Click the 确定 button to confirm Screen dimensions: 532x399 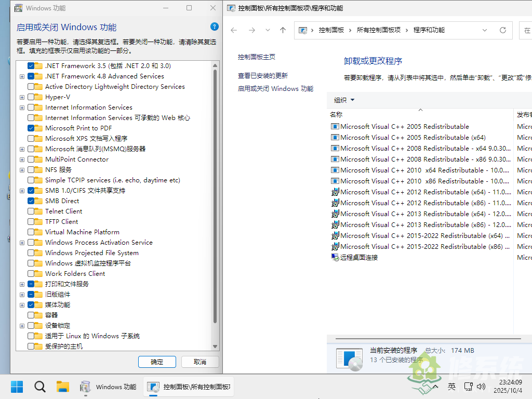pyautogui.click(x=157, y=362)
